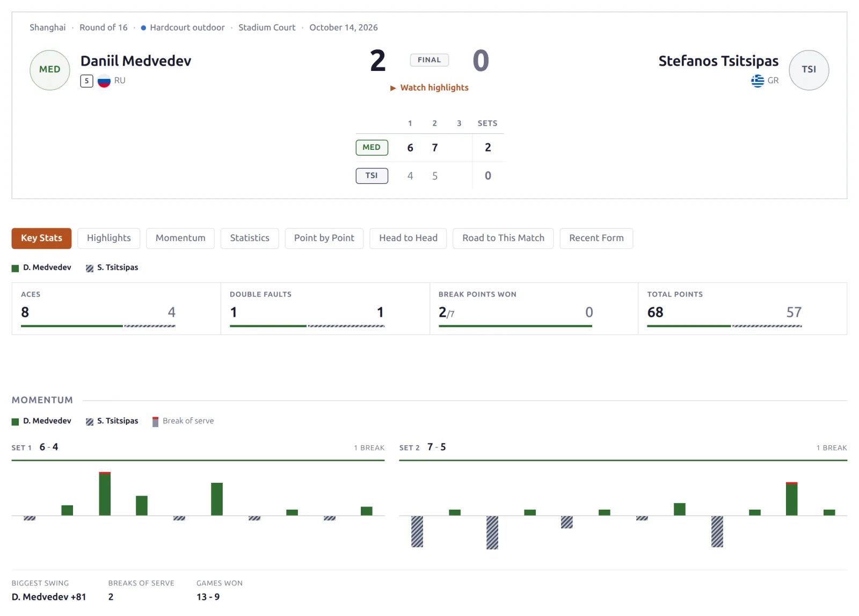Click the 'Hardcourt outdoor' surface text

coord(187,27)
